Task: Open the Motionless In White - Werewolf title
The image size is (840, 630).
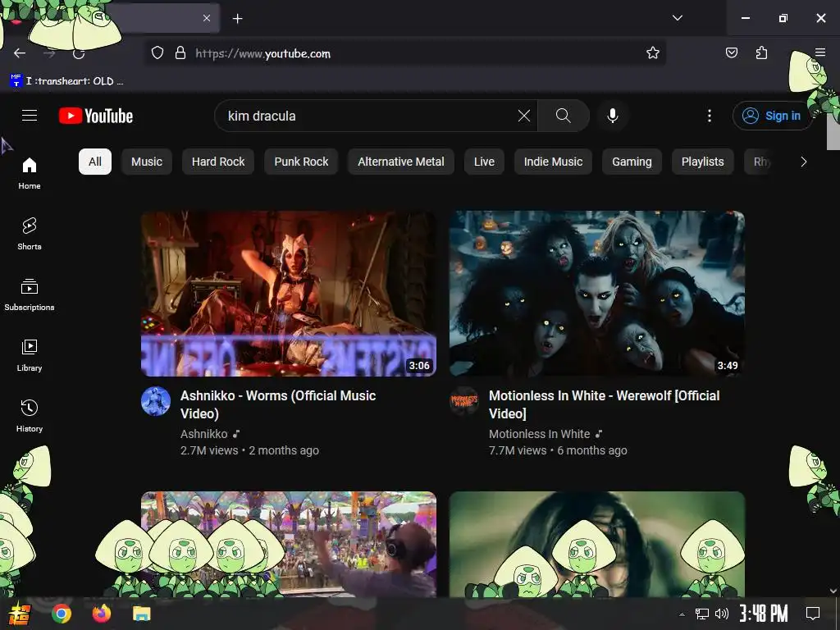Action: click(x=605, y=404)
